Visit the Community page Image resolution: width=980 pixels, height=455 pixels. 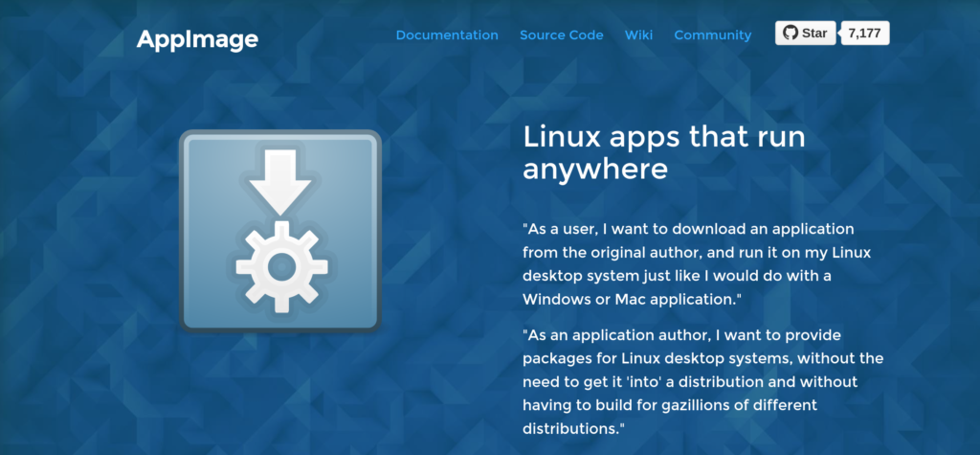coord(712,35)
